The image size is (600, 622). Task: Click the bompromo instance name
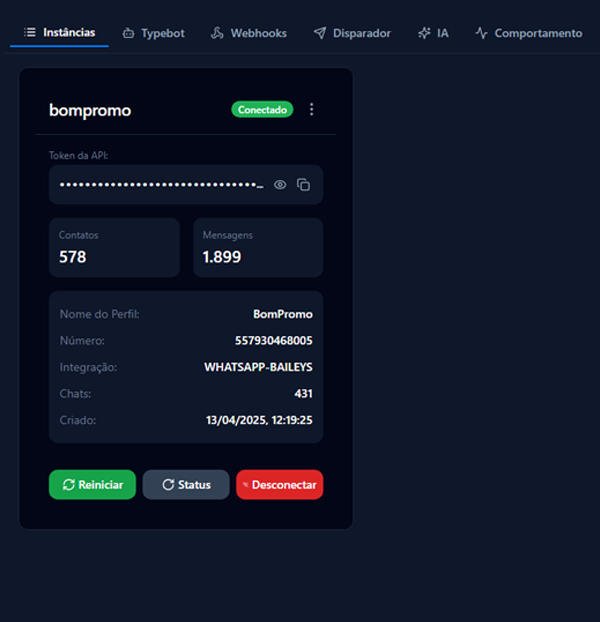[x=90, y=111]
